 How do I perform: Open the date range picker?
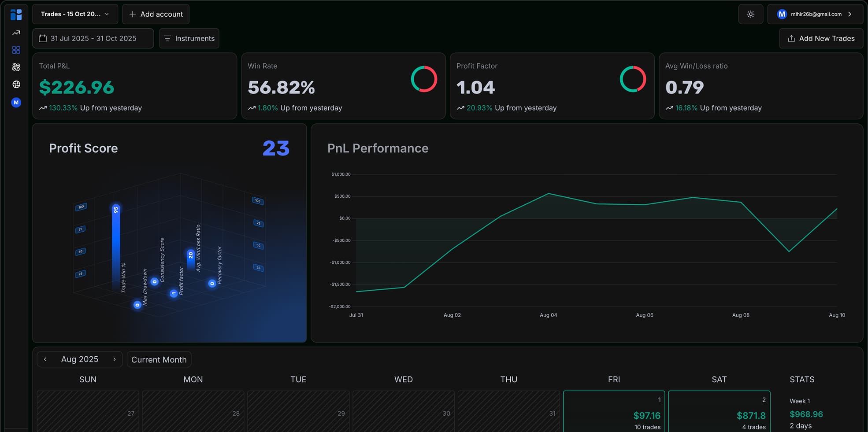coord(93,38)
